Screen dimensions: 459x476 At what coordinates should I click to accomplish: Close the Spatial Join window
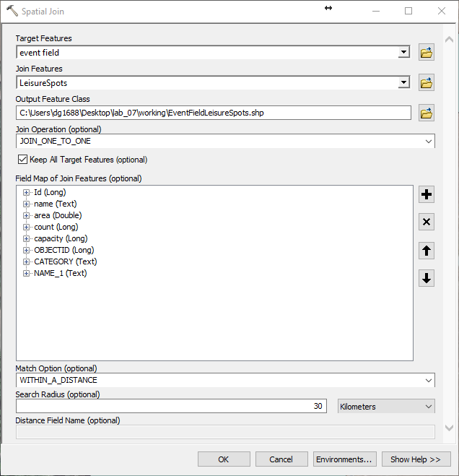(442, 12)
